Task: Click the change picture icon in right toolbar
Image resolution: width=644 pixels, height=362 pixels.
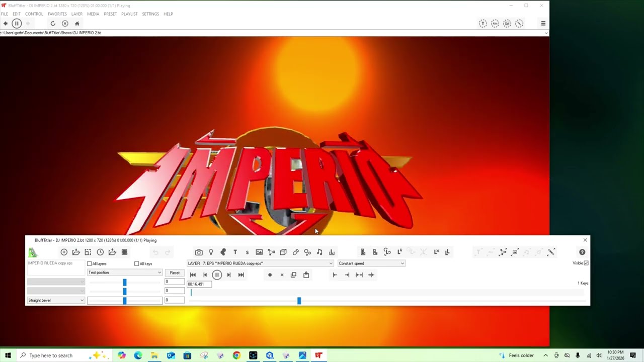Action: [515, 252]
